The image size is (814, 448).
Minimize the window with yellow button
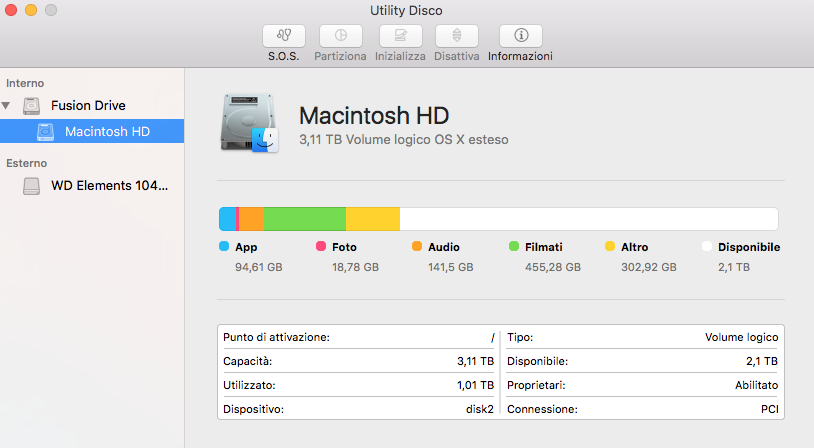31,10
